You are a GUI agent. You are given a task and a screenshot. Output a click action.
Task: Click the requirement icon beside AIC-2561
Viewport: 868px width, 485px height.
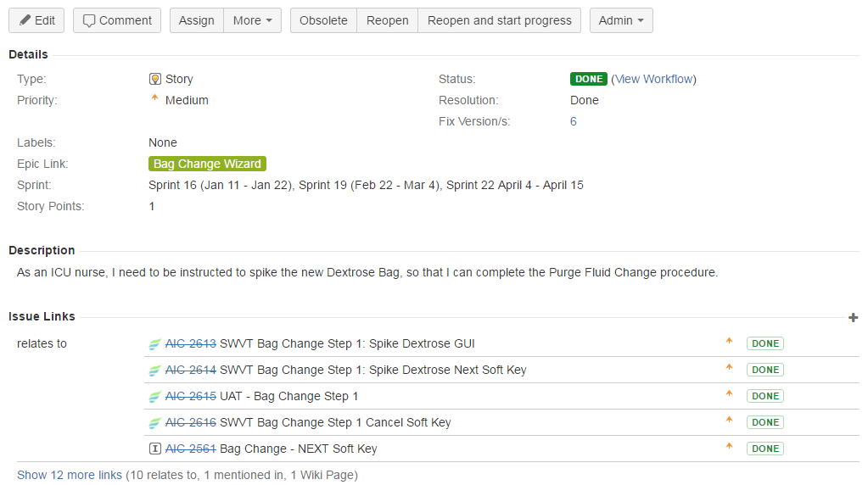(155, 449)
